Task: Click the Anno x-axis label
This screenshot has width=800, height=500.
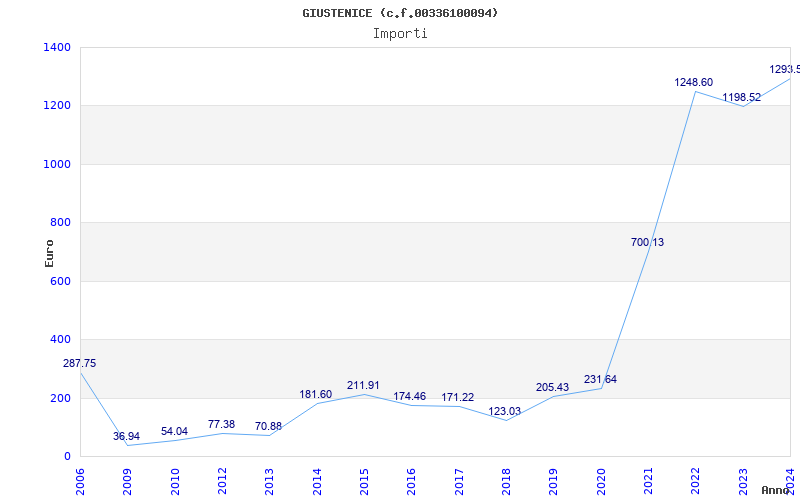Action: pyautogui.click(x=777, y=490)
